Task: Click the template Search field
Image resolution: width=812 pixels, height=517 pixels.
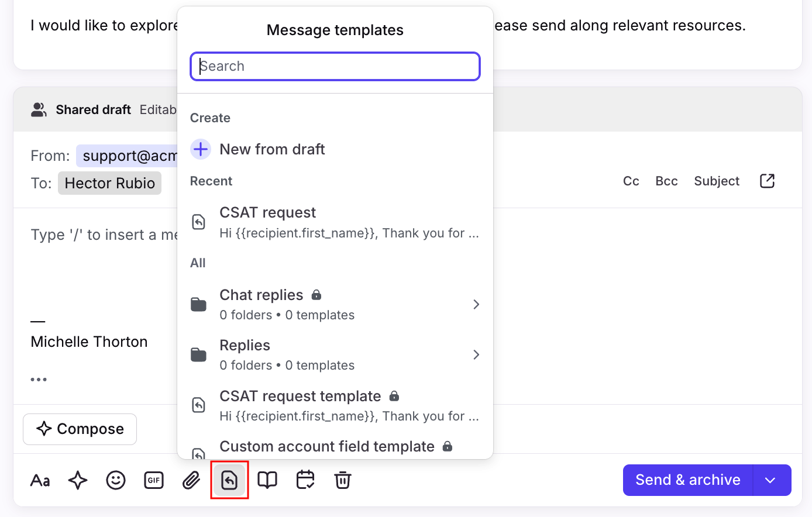Action: coord(335,66)
